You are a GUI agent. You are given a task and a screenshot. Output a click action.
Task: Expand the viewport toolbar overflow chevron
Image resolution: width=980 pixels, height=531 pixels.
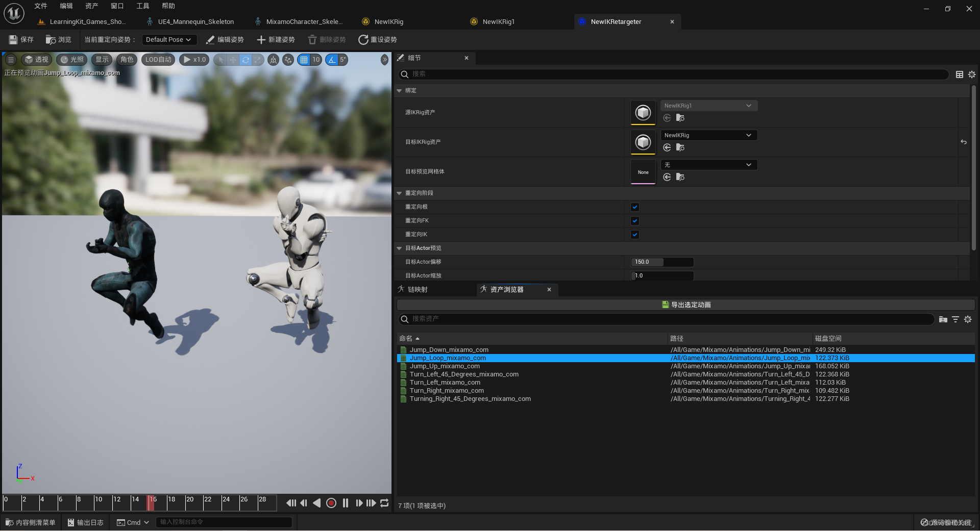(x=384, y=60)
